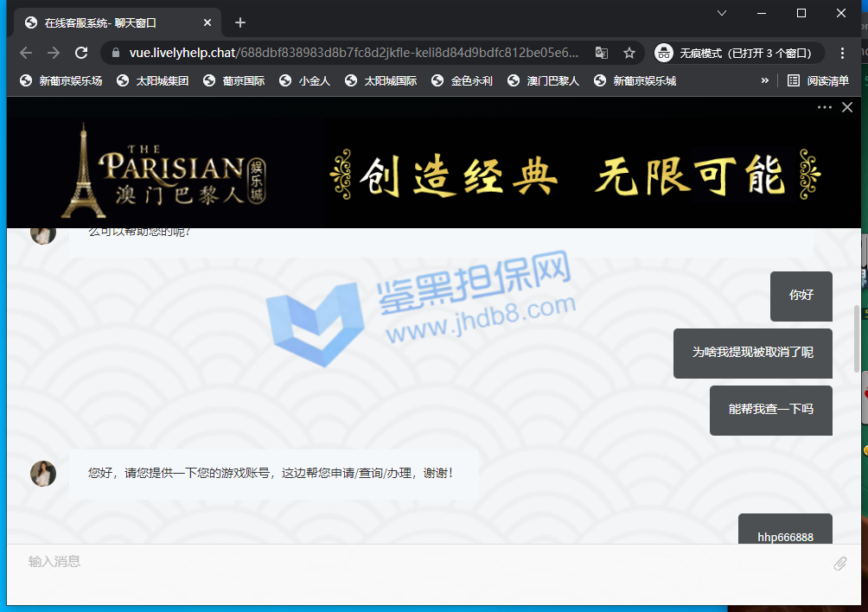This screenshot has height=612, width=868.
Task: Open the 阅读清单 reading list
Action: 818,80
